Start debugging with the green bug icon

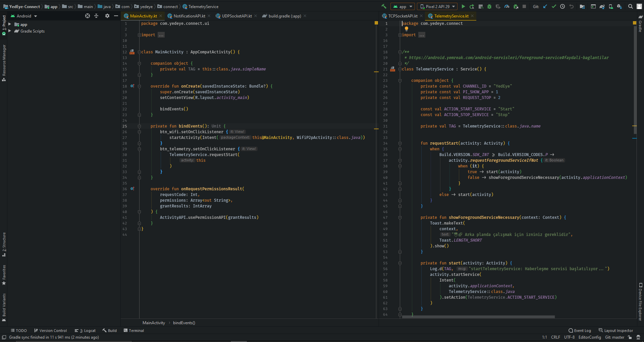[x=489, y=6]
